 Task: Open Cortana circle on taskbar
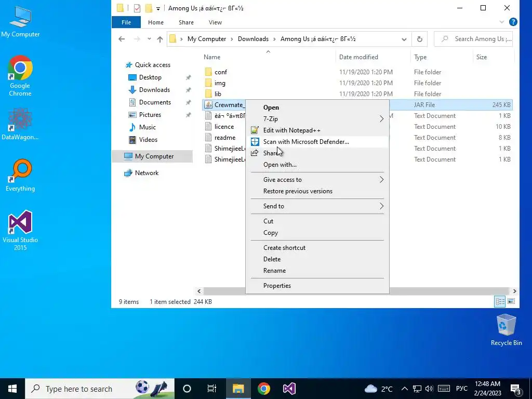coord(187,389)
